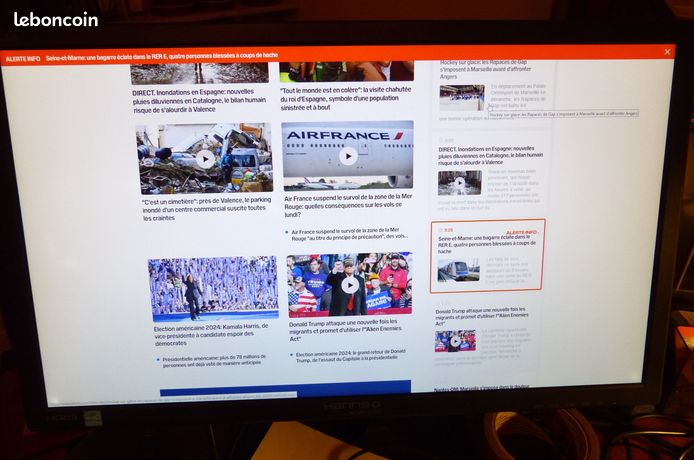694x460 pixels.
Task: Play the Valence flooded parking video
Action: point(205,159)
